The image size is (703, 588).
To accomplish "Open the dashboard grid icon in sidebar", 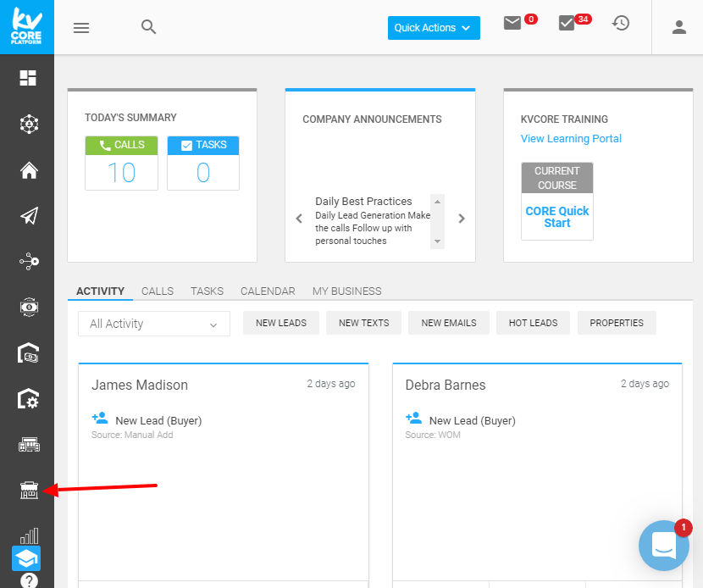I will [x=29, y=78].
